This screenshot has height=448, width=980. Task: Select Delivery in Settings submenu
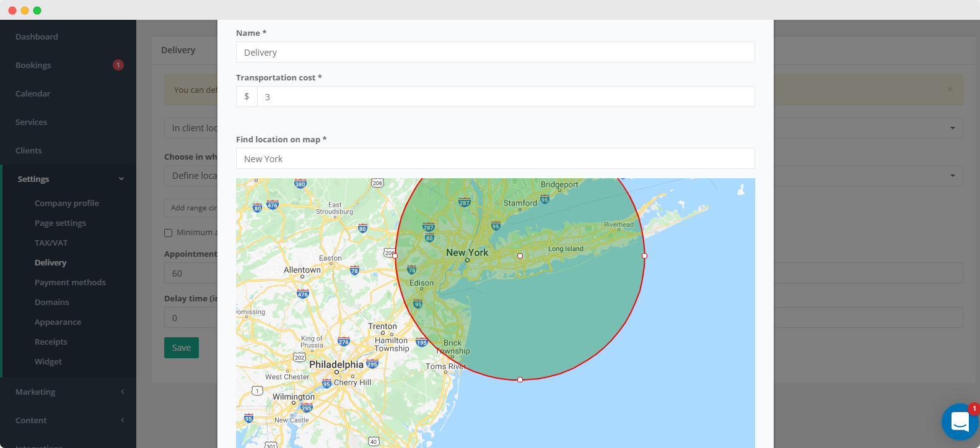50,262
